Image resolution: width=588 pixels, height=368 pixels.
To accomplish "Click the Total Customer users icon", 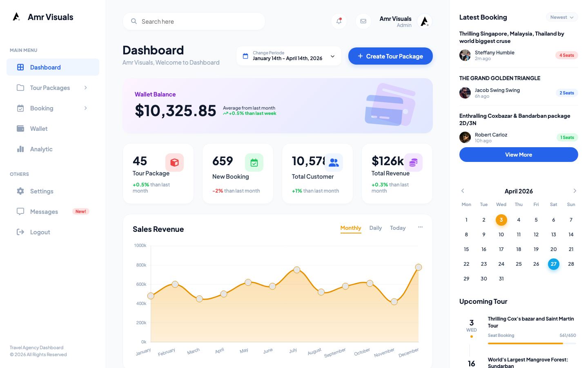I will click(334, 162).
